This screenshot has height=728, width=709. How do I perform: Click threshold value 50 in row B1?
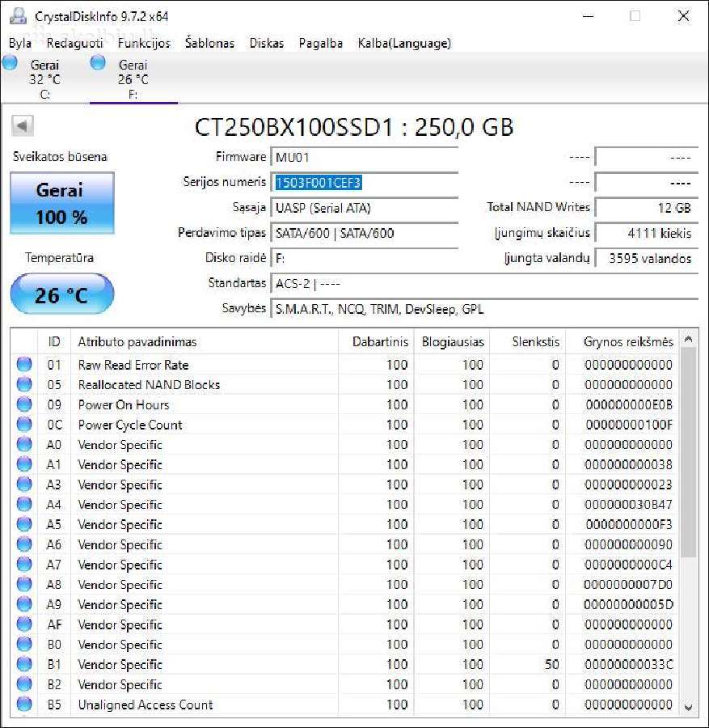tap(551, 664)
